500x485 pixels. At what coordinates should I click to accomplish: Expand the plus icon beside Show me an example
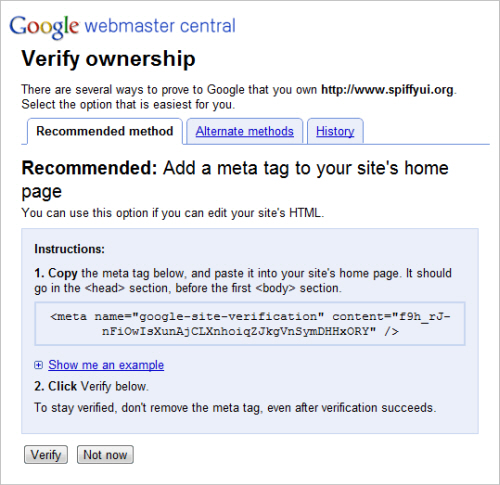(x=39, y=365)
